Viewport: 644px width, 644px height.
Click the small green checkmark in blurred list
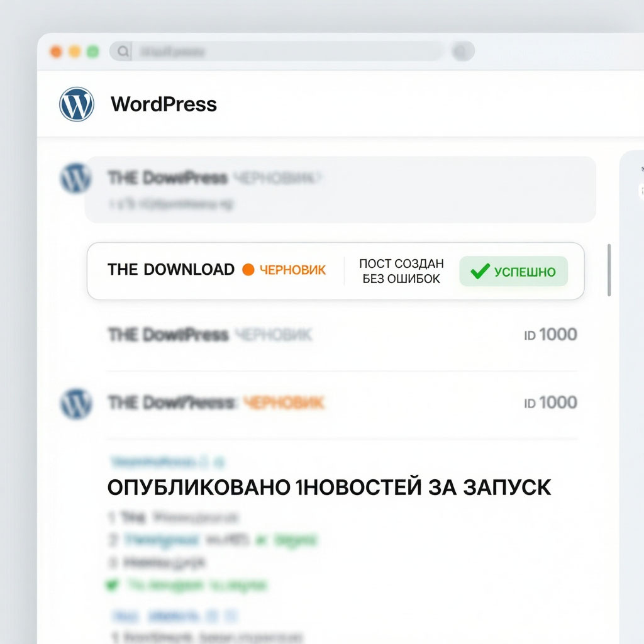point(112,584)
